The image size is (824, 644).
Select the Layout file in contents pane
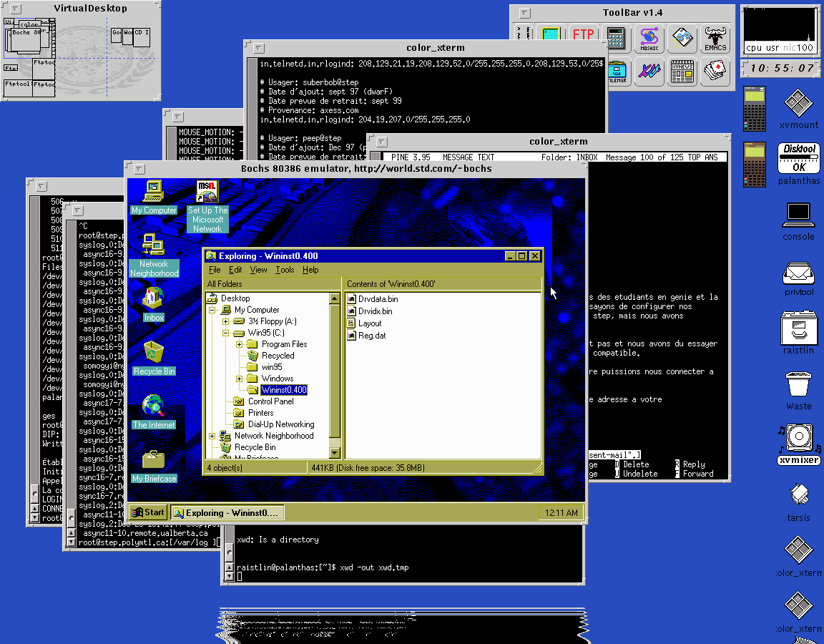(x=364, y=323)
